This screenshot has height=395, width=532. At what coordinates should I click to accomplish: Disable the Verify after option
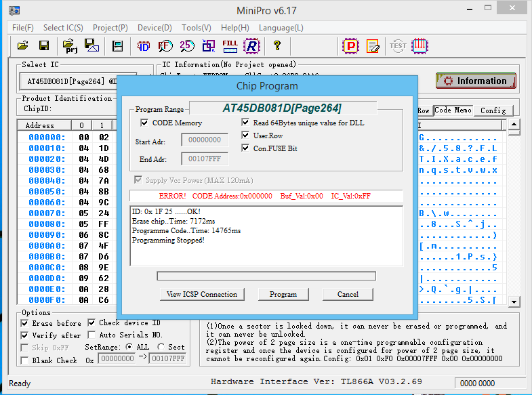point(25,335)
